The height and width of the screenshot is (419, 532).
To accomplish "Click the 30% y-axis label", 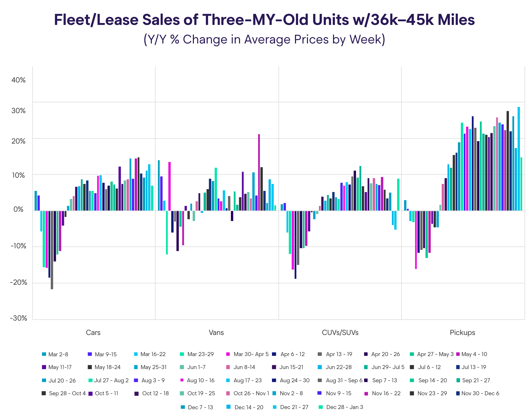I will pyautogui.click(x=18, y=111).
